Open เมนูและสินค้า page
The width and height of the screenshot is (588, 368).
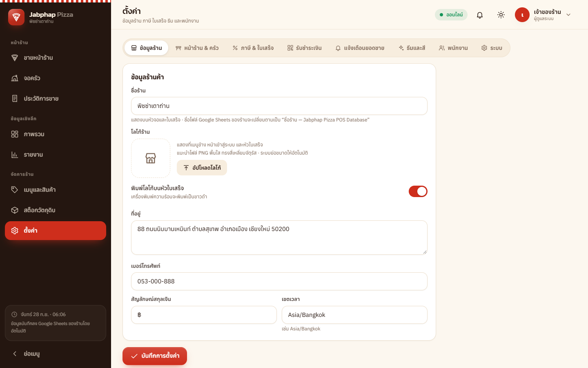[x=56, y=190]
